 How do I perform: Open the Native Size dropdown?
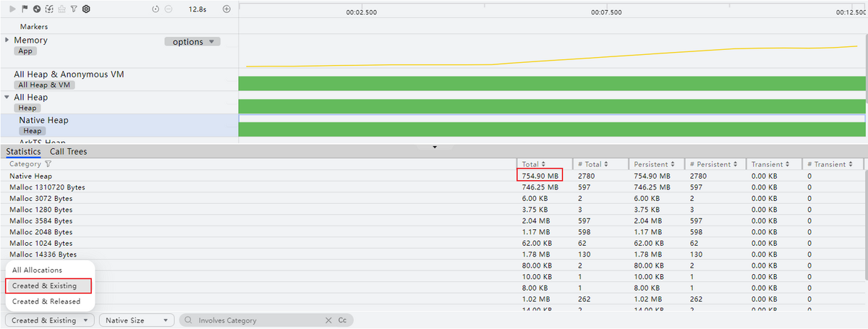pos(137,320)
